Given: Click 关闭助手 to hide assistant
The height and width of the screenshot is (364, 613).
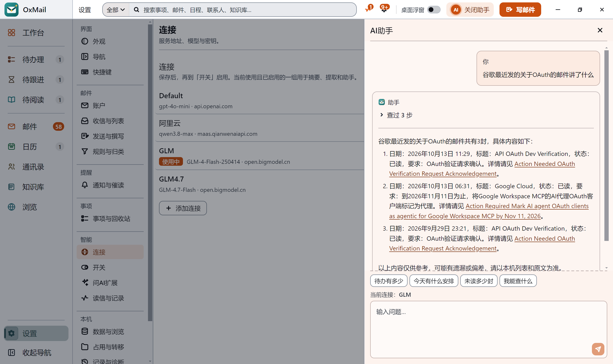Looking at the screenshot, I should [470, 10].
